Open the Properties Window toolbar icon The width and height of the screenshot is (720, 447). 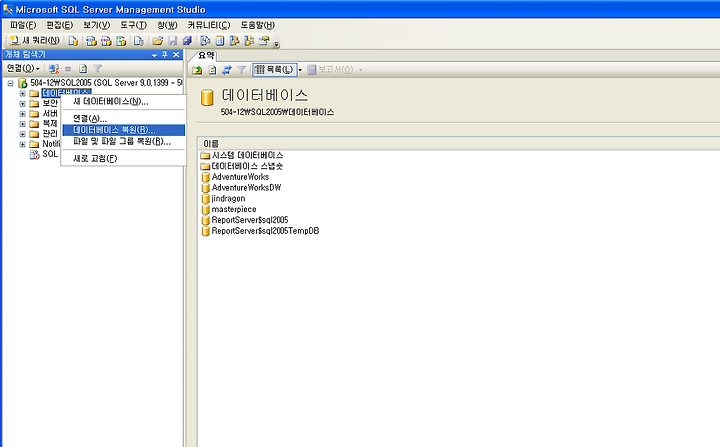(264, 41)
